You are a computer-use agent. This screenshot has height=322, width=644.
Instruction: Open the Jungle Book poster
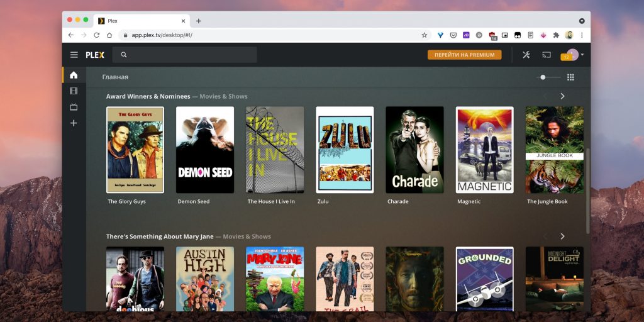[555, 150]
